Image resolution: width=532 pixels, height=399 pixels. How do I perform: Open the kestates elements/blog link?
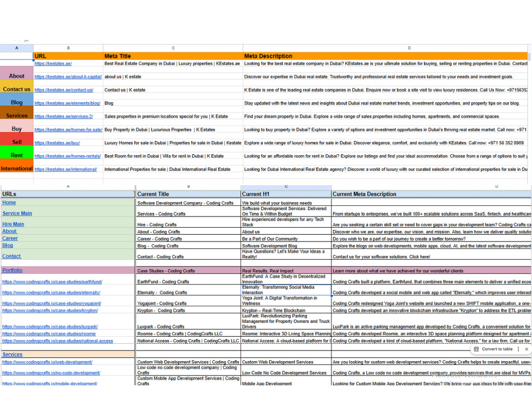click(x=67, y=103)
